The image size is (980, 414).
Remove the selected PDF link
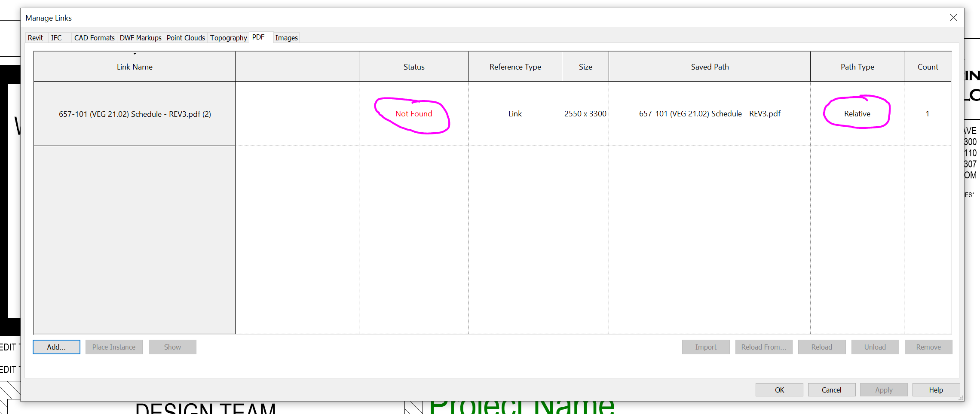(x=928, y=347)
